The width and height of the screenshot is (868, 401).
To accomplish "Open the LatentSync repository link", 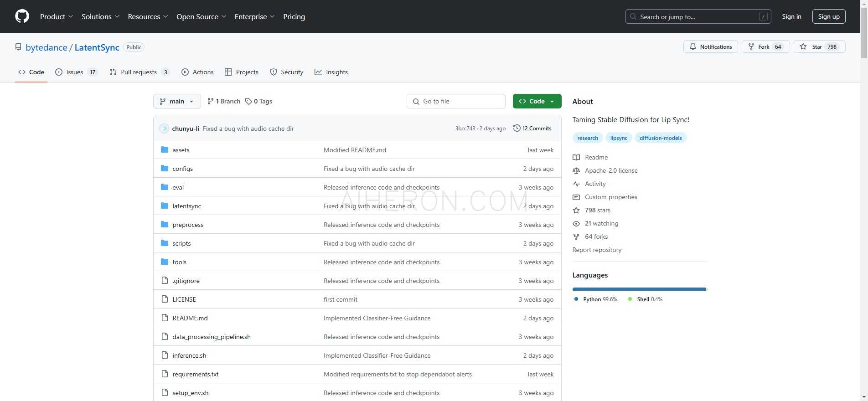I will point(97,47).
